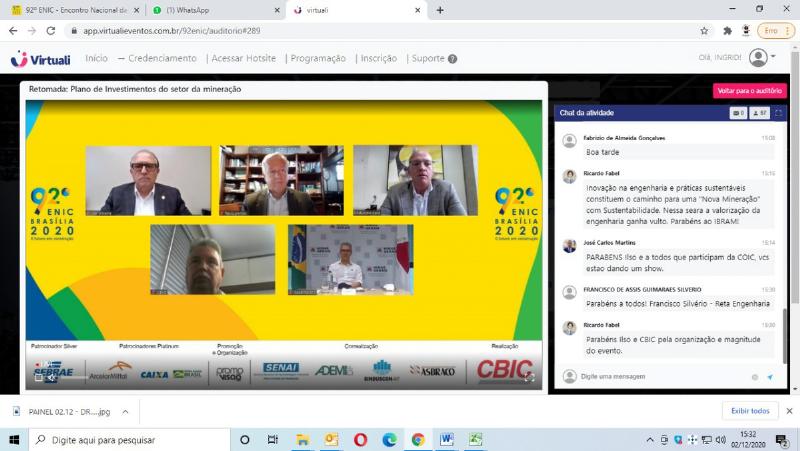Open Task View on taskbar
800x451 pixels.
273,440
